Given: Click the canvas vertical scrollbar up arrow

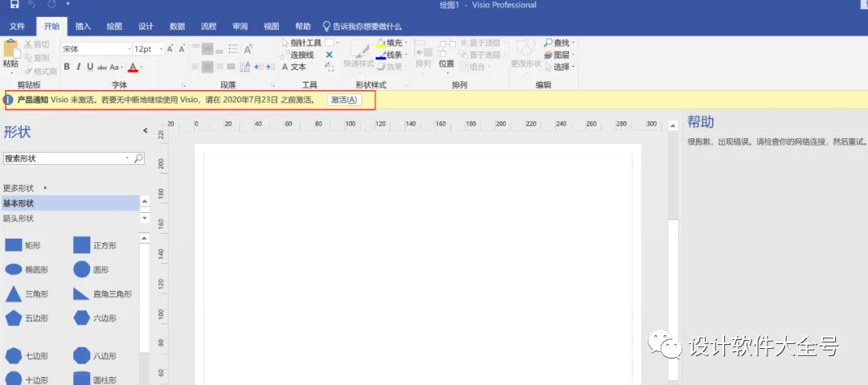Looking at the screenshot, I should [674, 125].
